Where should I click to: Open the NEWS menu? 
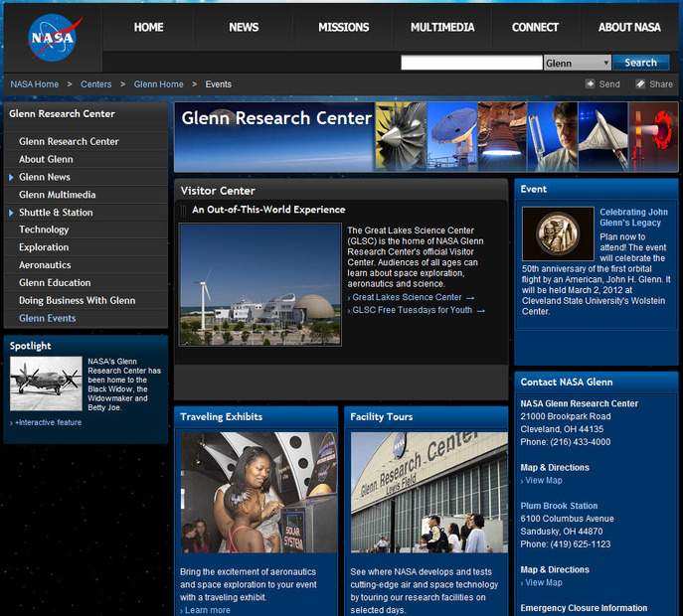pyautogui.click(x=244, y=28)
